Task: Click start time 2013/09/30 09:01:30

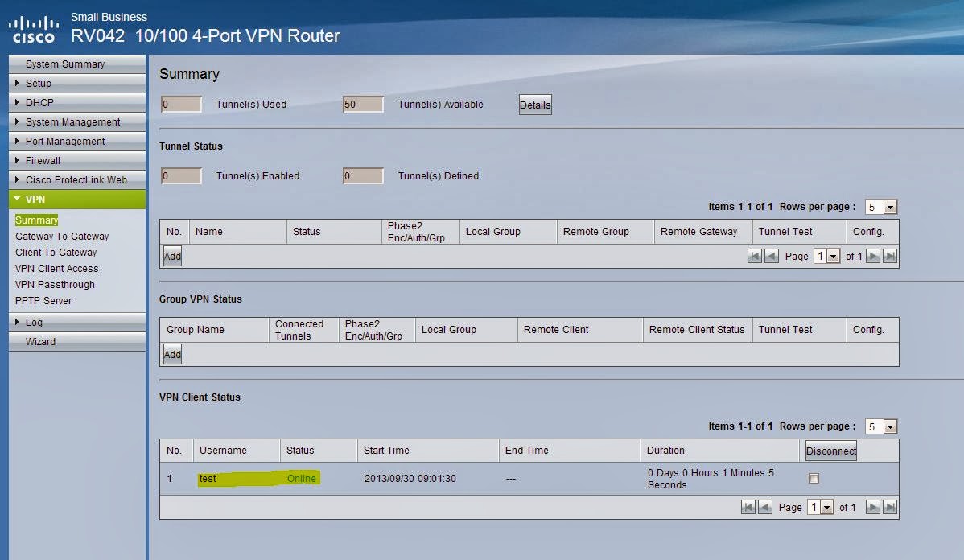Action: [x=410, y=478]
